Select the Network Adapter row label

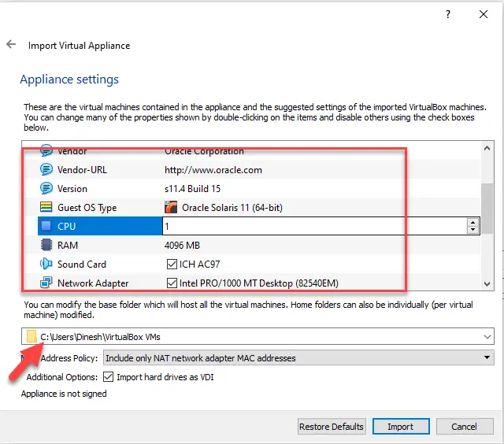tap(93, 283)
